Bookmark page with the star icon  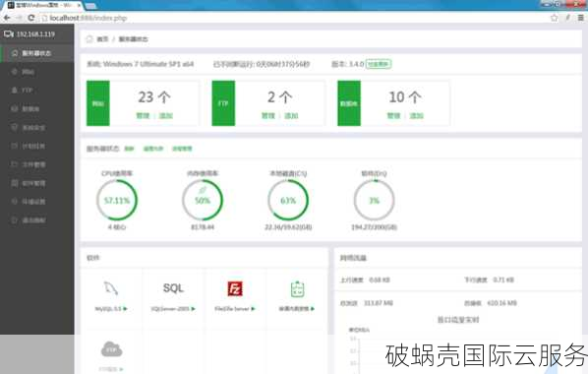click(554, 18)
